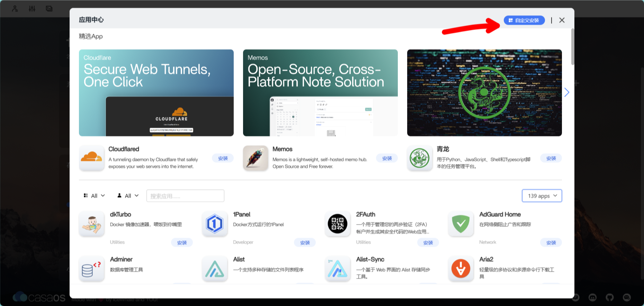Open the Memos featured banner
644x306 pixels.
pyautogui.click(x=320, y=93)
